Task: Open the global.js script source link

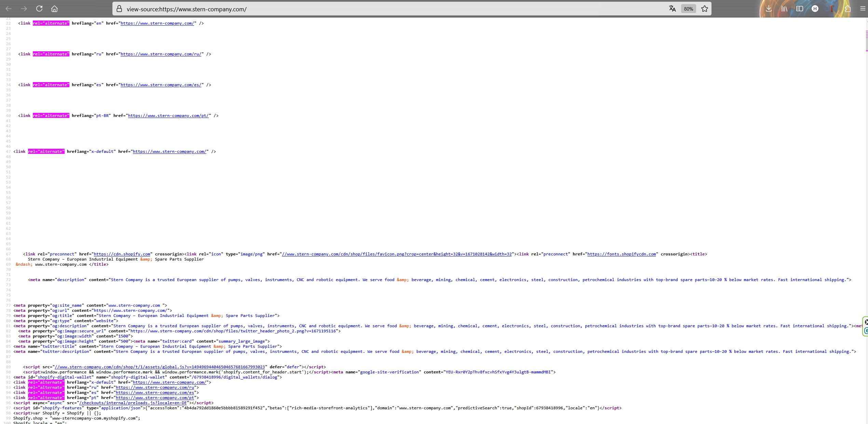Action: [160, 367]
